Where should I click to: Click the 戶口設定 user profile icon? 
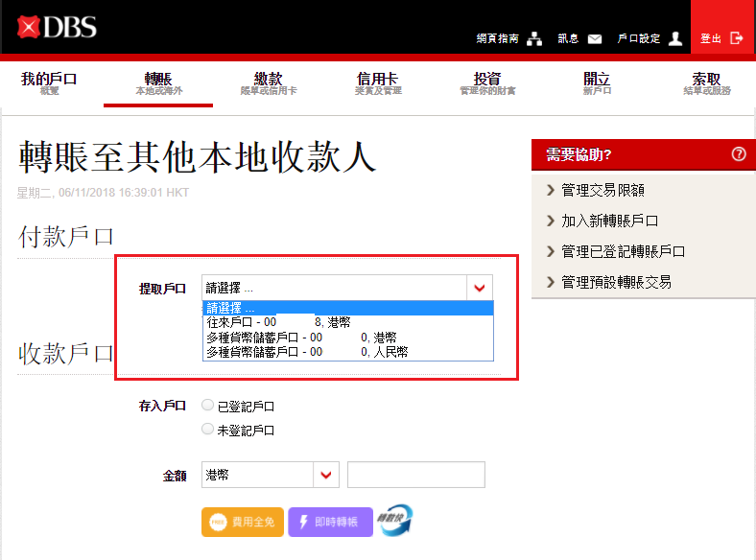675,39
